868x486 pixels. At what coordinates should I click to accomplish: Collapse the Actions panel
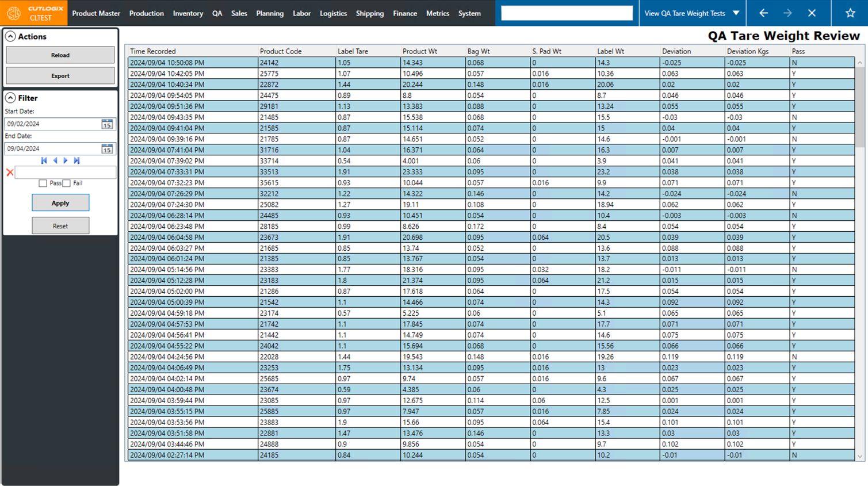pyautogui.click(x=10, y=36)
